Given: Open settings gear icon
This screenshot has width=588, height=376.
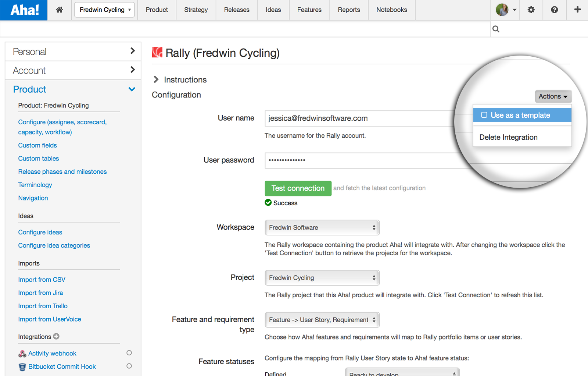Looking at the screenshot, I should [531, 10].
